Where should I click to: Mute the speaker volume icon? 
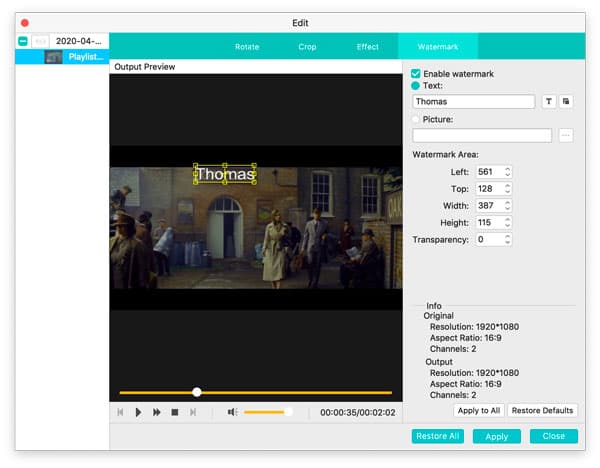[x=232, y=412]
